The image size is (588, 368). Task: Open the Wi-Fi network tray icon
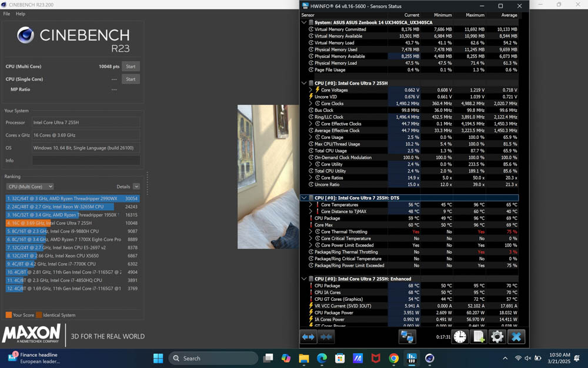[x=518, y=358]
